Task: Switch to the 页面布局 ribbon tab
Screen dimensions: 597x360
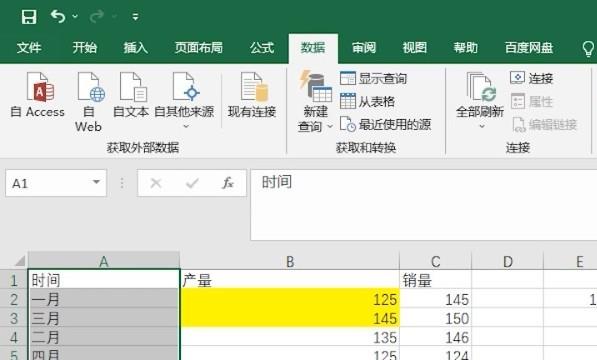Action: 198,48
